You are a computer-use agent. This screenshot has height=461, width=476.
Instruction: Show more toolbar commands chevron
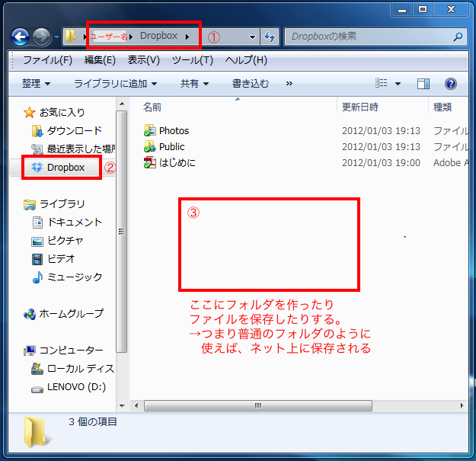click(289, 84)
